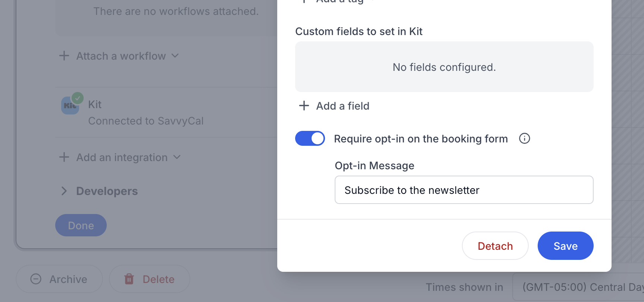The height and width of the screenshot is (302, 644).
Task: Click the trash icon on Delete
Action: [129, 279]
